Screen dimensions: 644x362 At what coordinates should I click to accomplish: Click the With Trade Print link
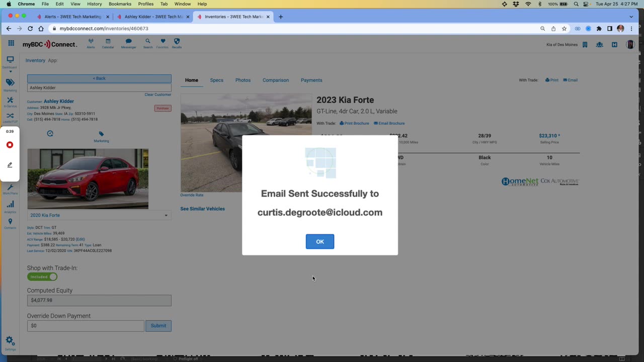coord(552,80)
